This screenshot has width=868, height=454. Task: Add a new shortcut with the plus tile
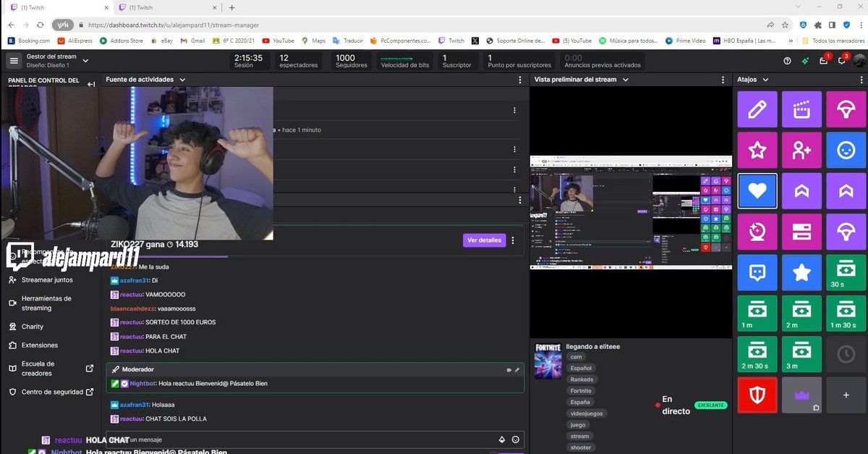click(x=846, y=395)
